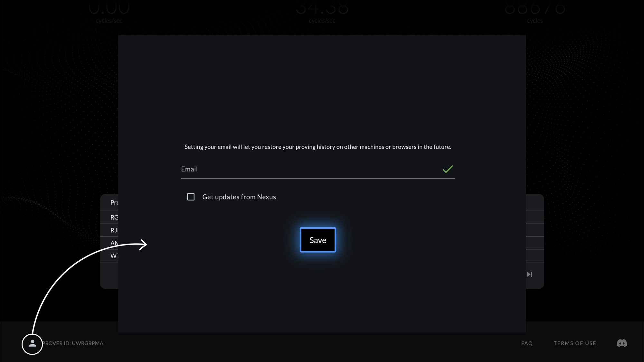The width and height of the screenshot is (644, 362).
Task: Open the Discord link icon
Action: coord(621,343)
